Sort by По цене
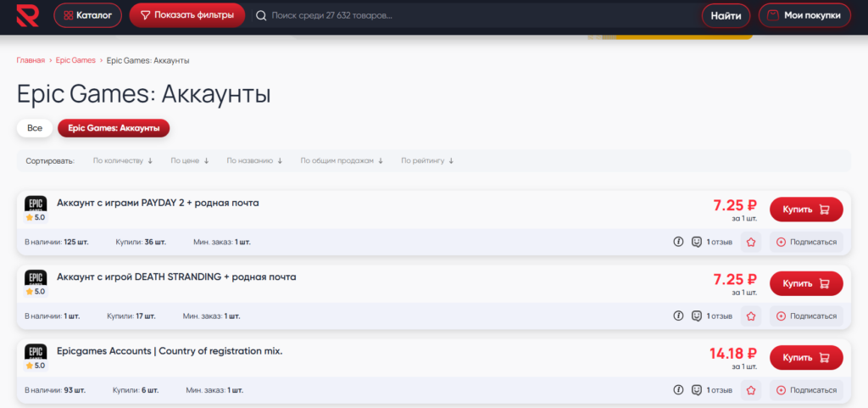The width and height of the screenshot is (868, 408). tap(189, 160)
